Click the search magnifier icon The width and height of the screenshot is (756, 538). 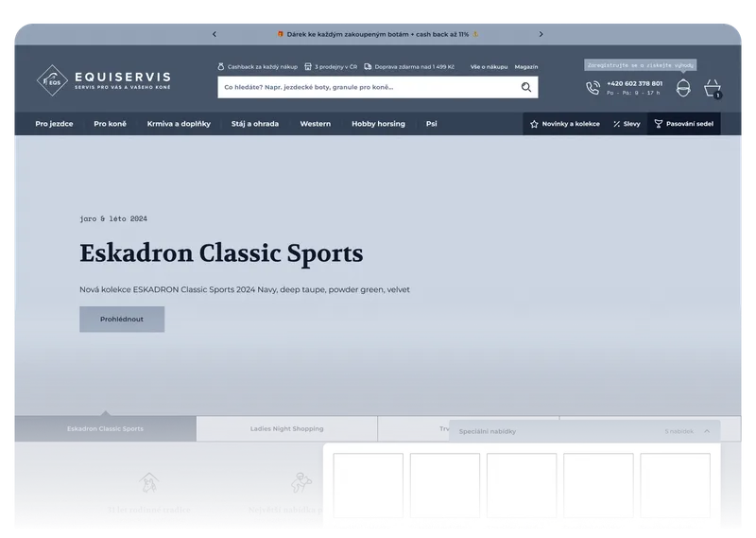click(x=526, y=87)
